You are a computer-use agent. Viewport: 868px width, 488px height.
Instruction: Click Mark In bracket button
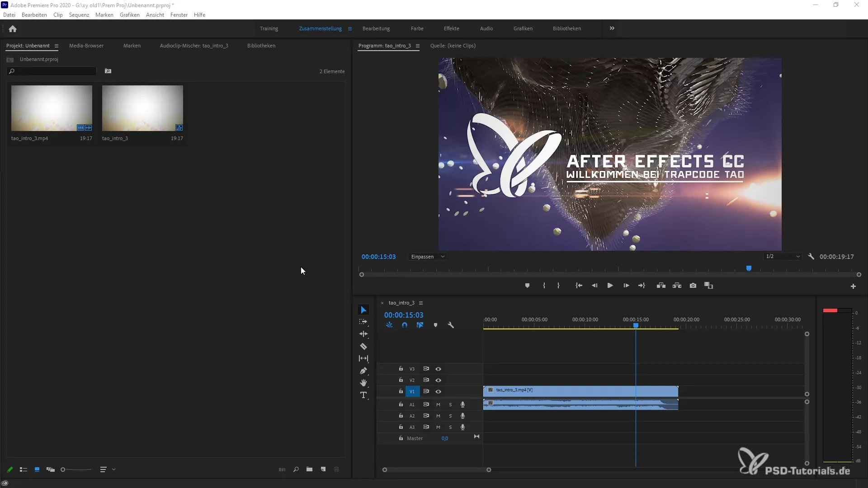click(544, 286)
